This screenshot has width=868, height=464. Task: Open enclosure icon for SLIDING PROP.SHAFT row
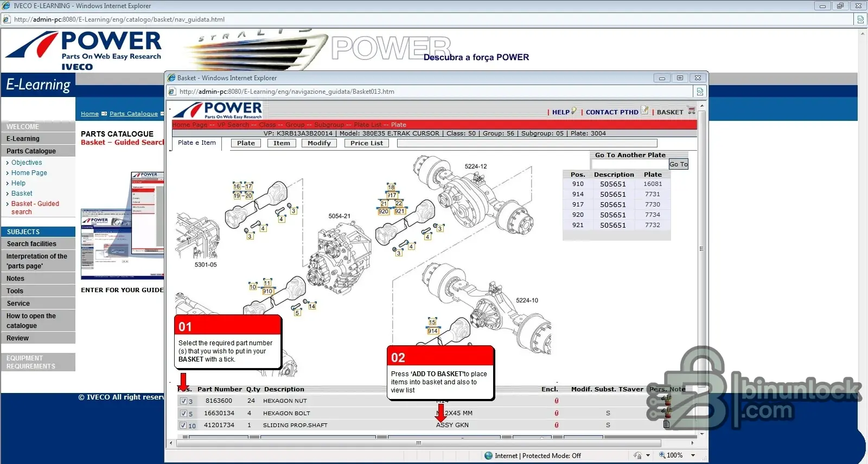pos(556,425)
